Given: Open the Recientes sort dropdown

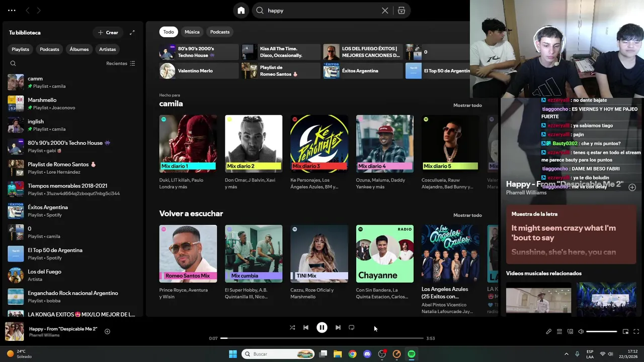Looking at the screenshot, I should [x=121, y=63].
